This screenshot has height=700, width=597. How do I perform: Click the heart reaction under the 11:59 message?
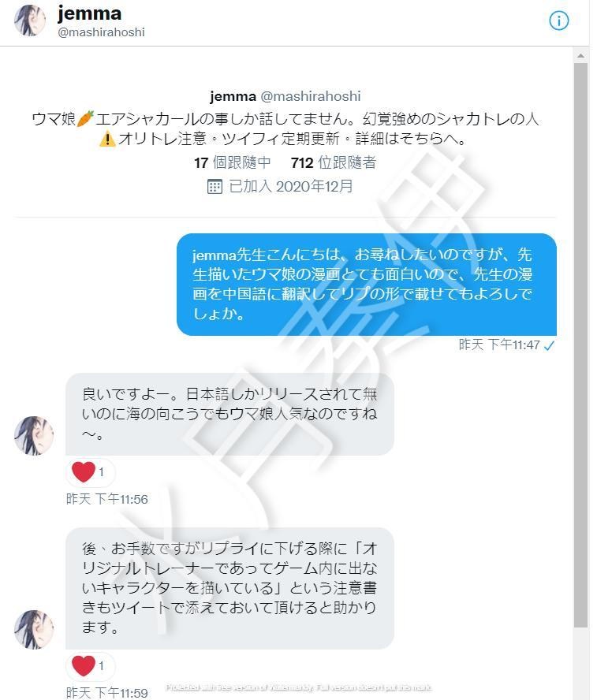click(91, 665)
